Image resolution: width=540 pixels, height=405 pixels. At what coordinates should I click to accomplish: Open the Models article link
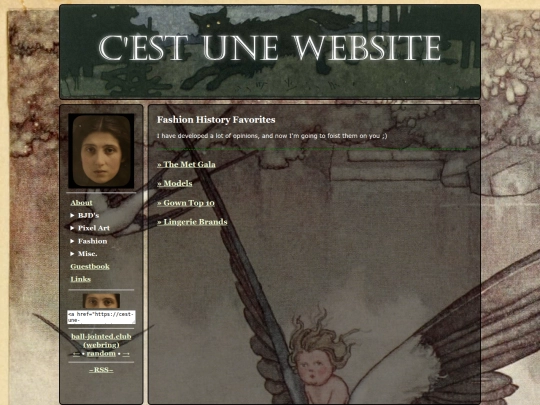(175, 183)
